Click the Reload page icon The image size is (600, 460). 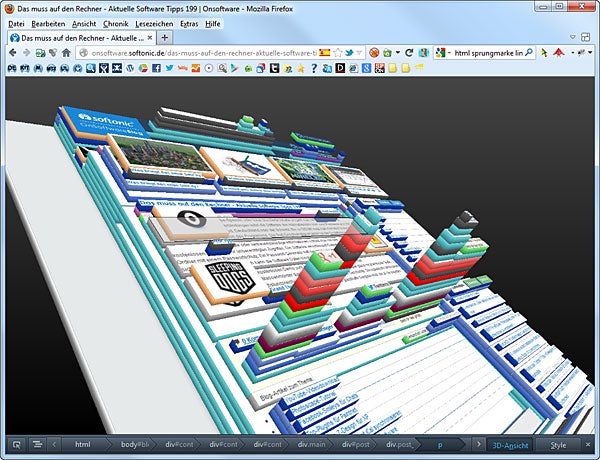[409, 52]
